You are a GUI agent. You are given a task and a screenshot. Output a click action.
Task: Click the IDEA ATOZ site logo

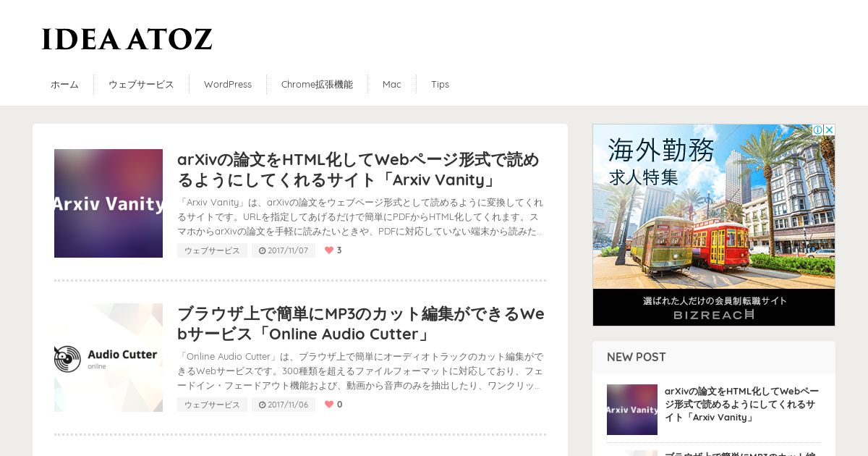click(127, 39)
